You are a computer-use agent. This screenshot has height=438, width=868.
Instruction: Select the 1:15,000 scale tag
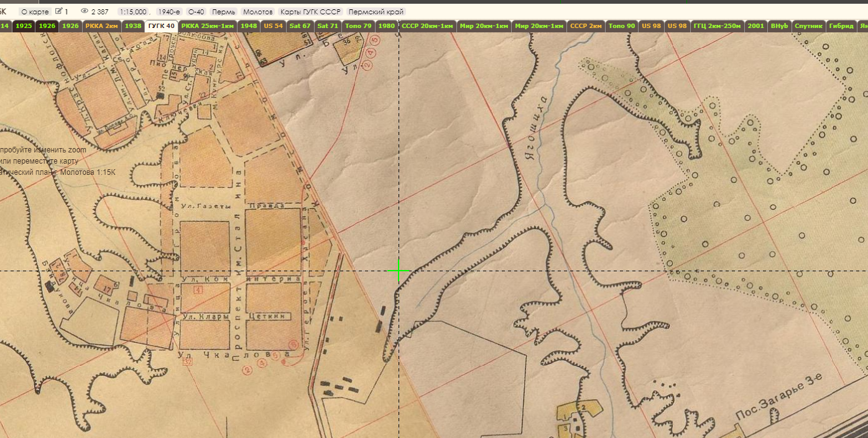pyautogui.click(x=134, y=12)
